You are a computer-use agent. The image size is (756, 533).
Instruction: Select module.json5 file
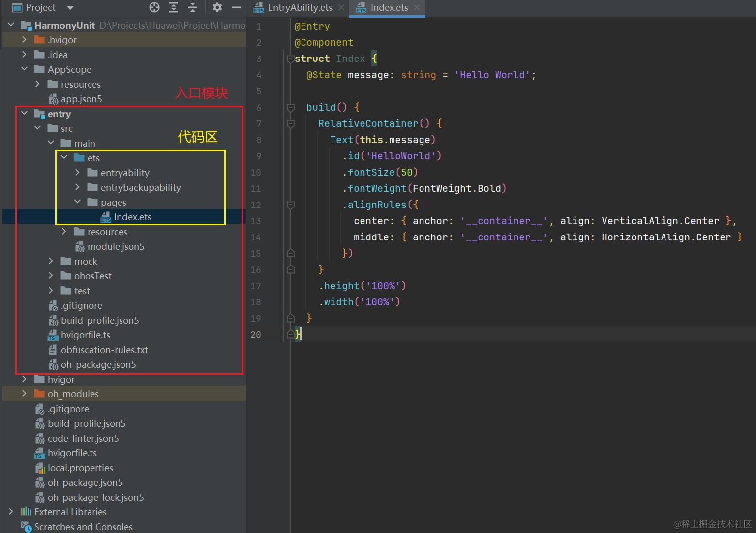[116, 246]
